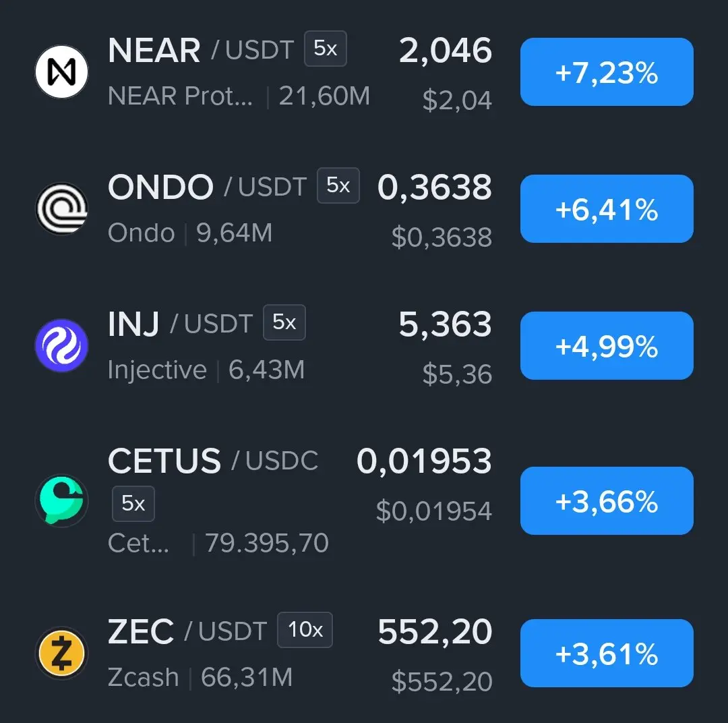Select the 5x leverage badge for NEAR
The height and width of the screenshot is (723, 728).
point(326,49)
